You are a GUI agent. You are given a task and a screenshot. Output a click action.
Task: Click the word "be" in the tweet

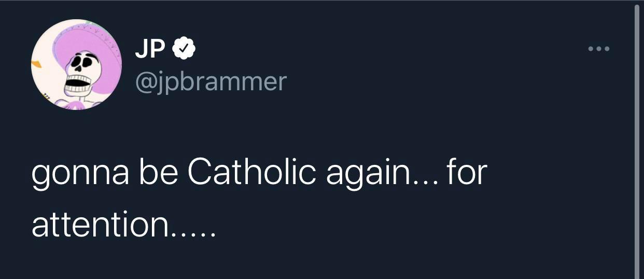click(158, 172)
